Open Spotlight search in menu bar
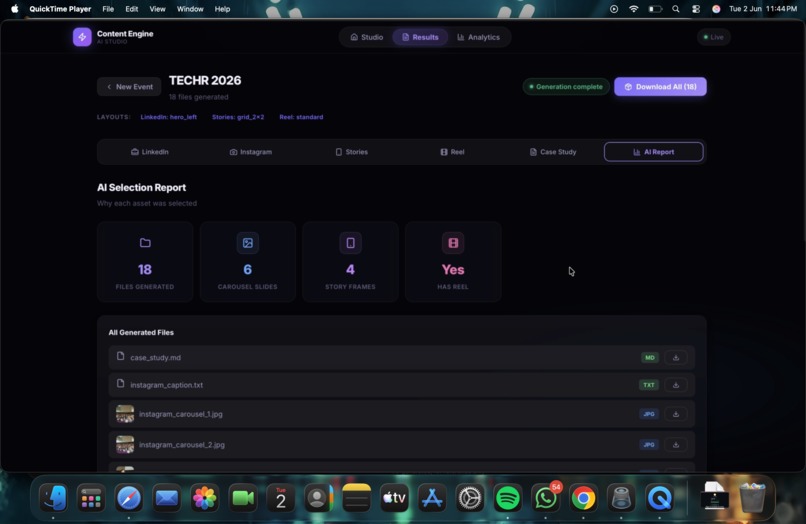 click(x=675, y=9)
